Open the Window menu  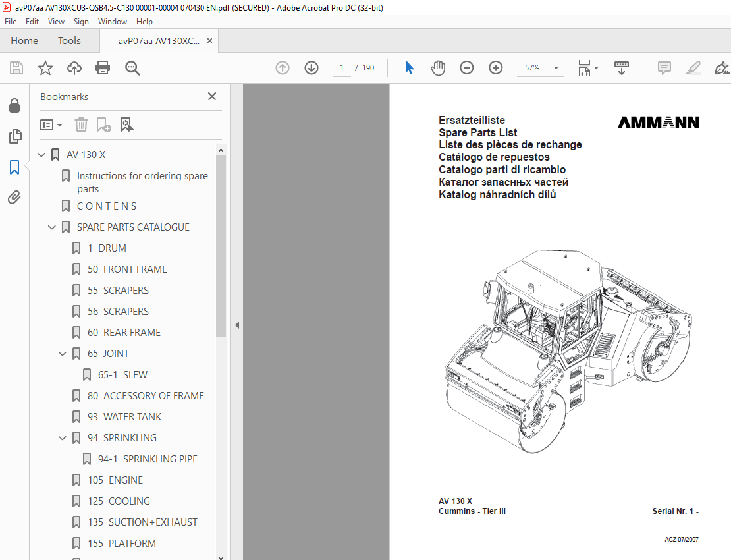(113, 22)
